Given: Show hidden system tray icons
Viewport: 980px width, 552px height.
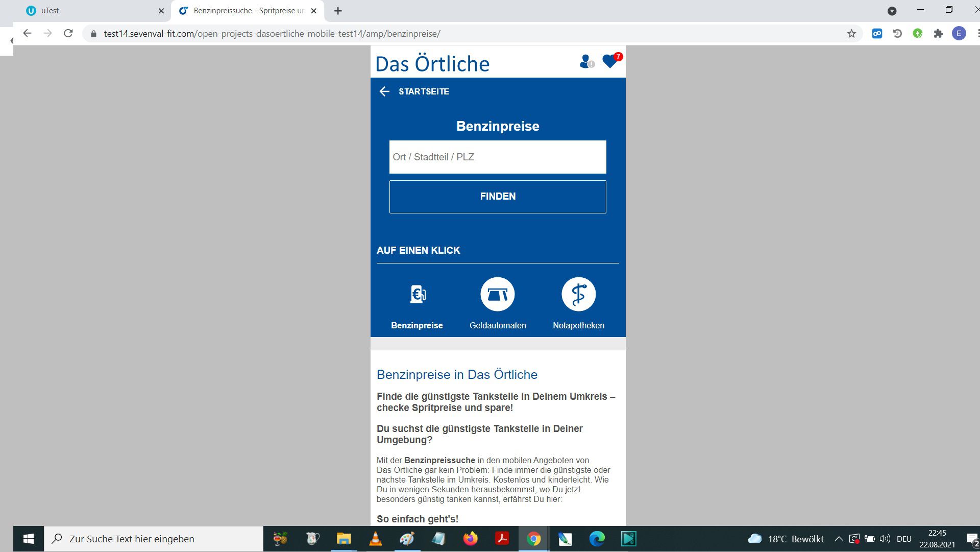Looking at the screenshot, I should pyautogui.click(x=839, y=539).
